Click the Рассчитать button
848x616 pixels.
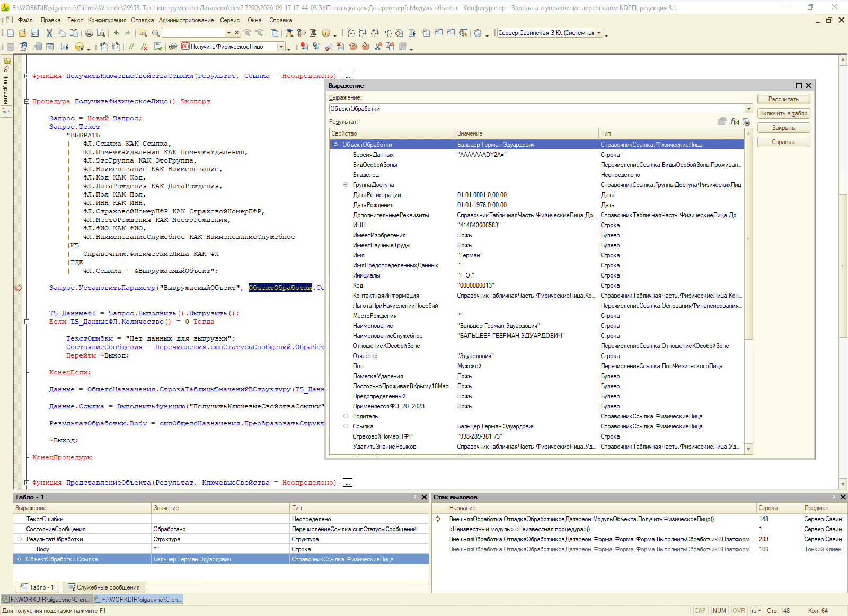[x=783, y=99]
